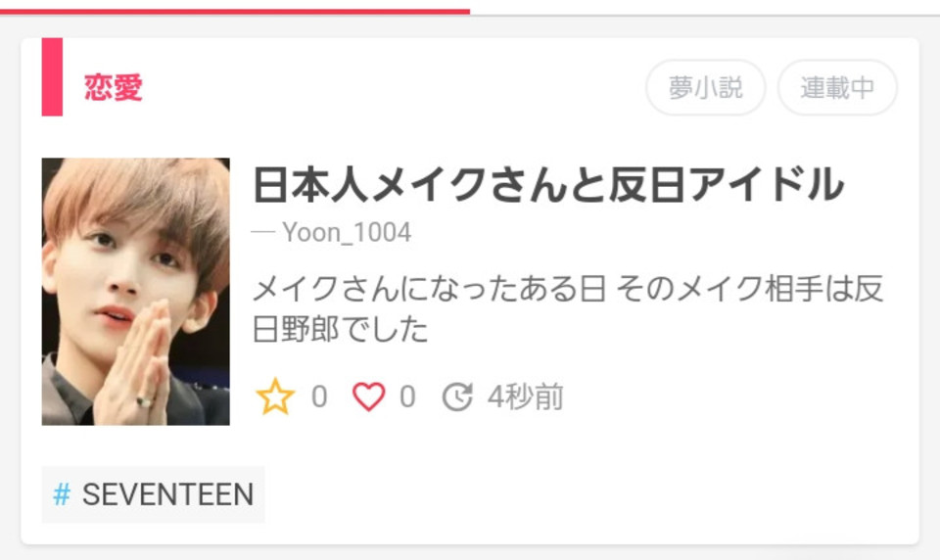Select the 夢小説 tag pill
The height and width of the screenshot is (560, 940).
click(x=706, y=87)
